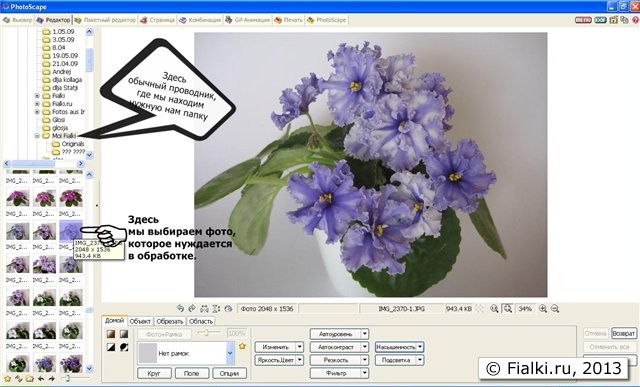Click the sepia tone icon
This screenshot has height=387, width=640.
coord(111,334)
